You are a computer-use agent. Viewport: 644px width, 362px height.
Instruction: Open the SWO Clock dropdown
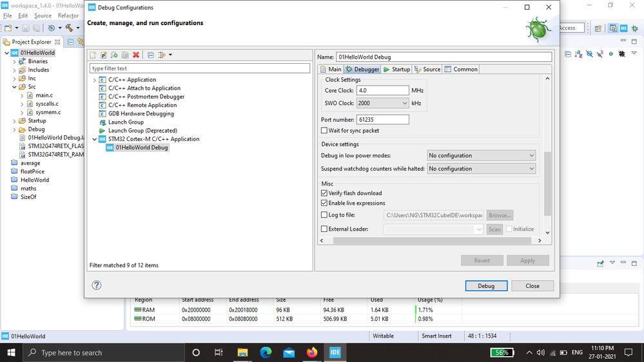[x=382, y=103]
